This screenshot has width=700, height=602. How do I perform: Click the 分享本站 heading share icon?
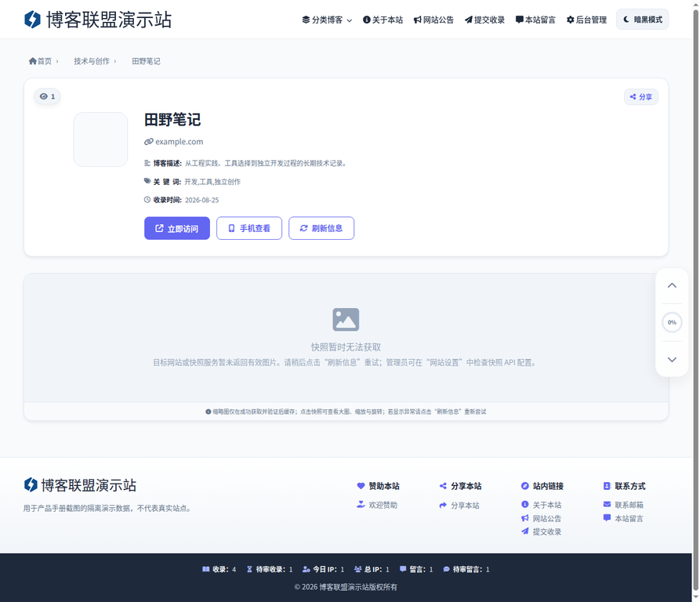tap(443, 486)
